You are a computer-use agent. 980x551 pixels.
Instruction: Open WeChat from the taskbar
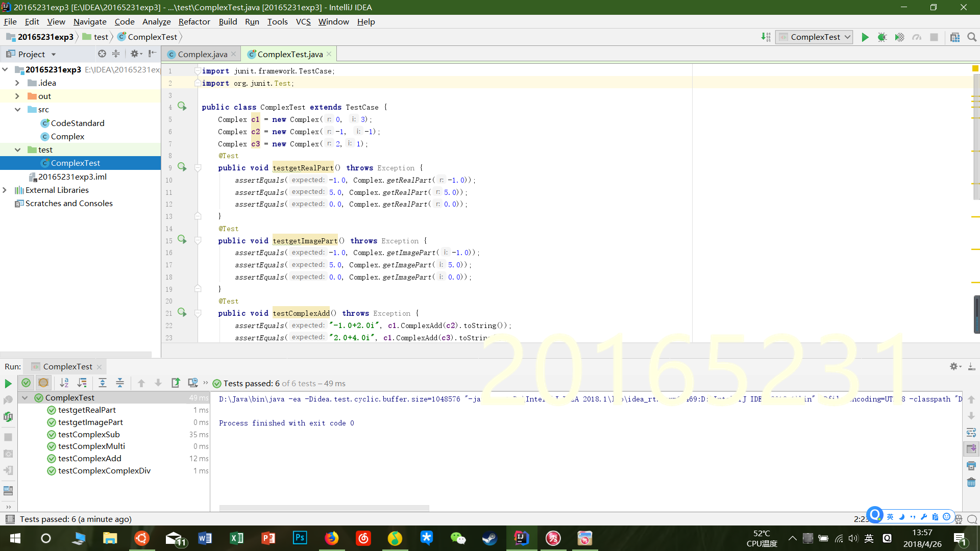click(458, 538)
